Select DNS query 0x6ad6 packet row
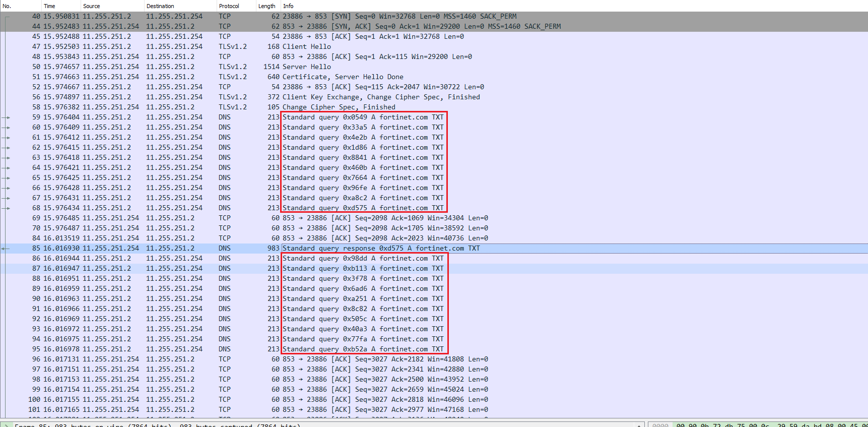868x427 pixels. (434, 288)
